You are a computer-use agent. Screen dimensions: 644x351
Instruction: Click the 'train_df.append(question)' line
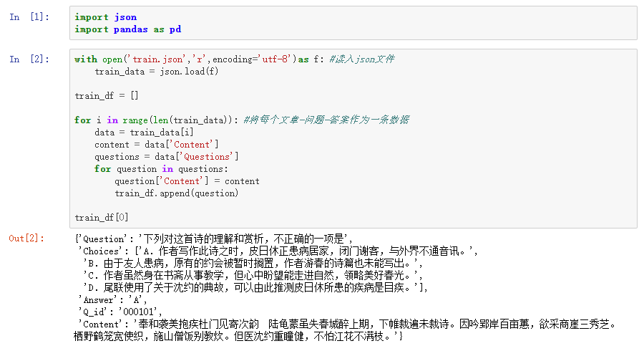click(176, 193)
